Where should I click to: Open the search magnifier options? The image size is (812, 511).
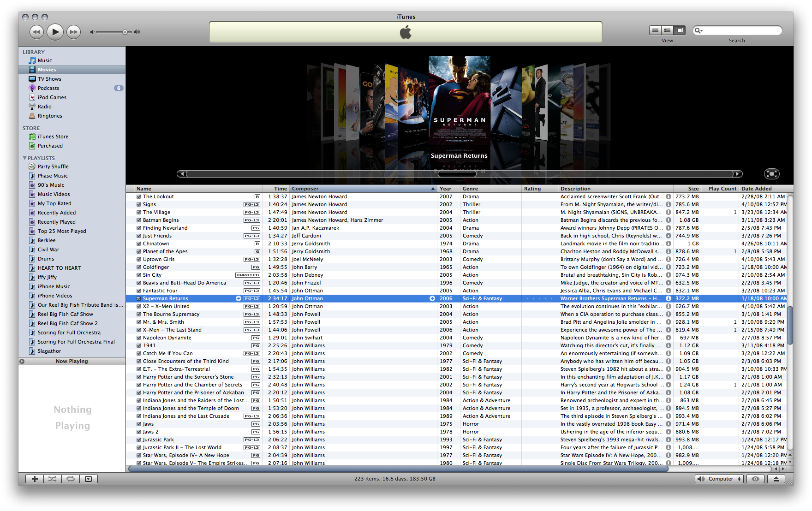[699, 30]
